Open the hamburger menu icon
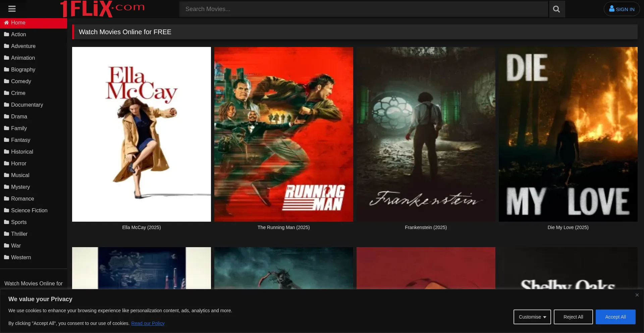The width and height of the screenshot is (644, 333). click(12, 9)
